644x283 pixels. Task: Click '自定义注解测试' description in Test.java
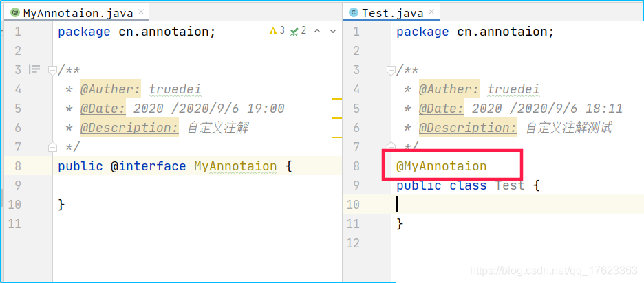point(569,128)
